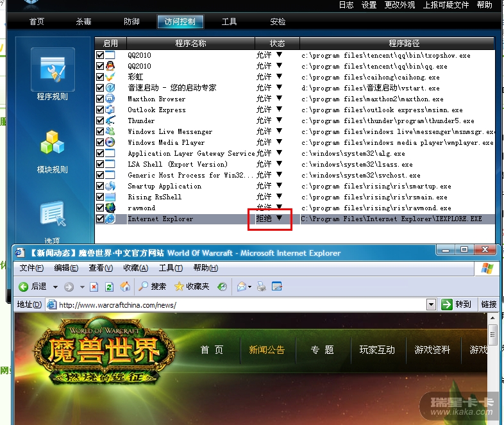Open status dropdown for Rising RsShell
The height and width of the screenshot is (425, 504).
point(280,197)
